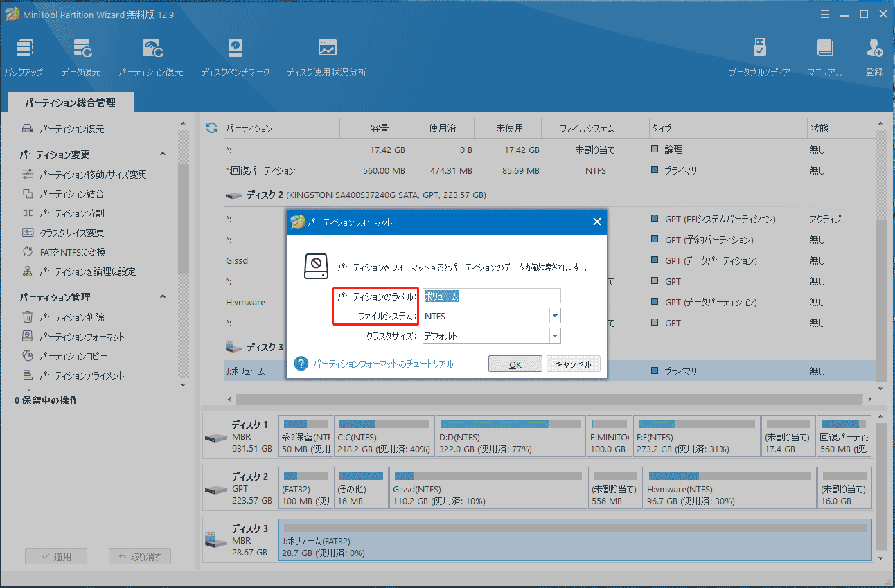Viewport: 895px width, 588px height.
Task: Open ブータブルメディア bootable media builder
Action: [759, 57]
